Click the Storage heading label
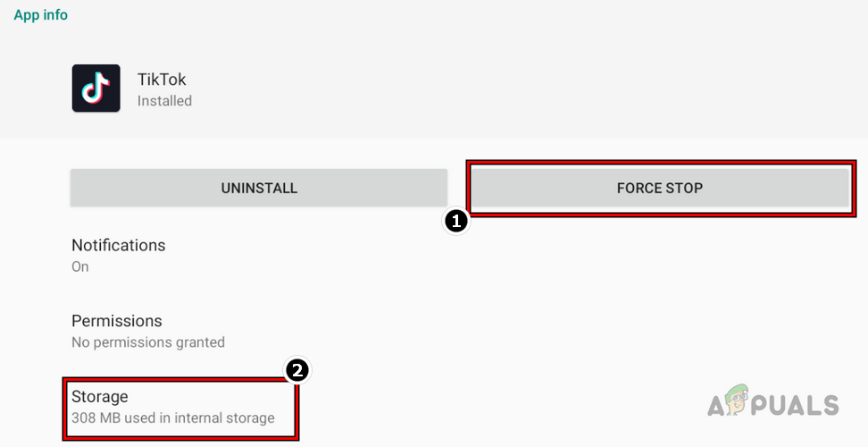This screenshot has width=868, height=447. (x=100, y=396)
